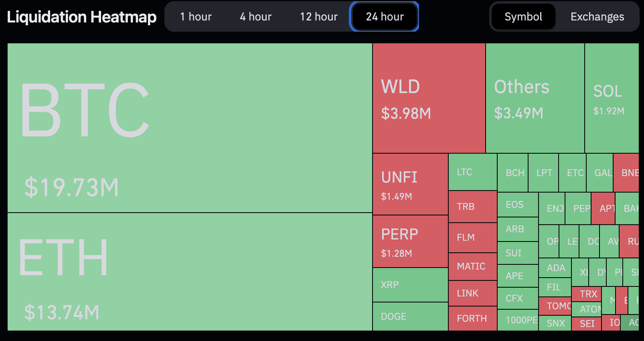644x341 pixels.
Task: Click the UNFI $1.49M red tile
Action: 410,184
